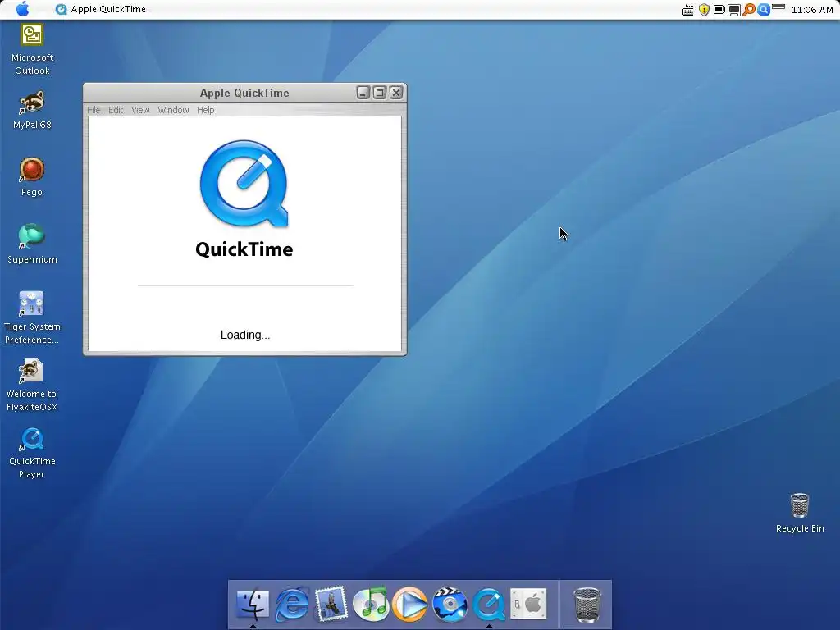Select Welcome to FlyakiteOSX desktop icon

(x=32, y=386)
